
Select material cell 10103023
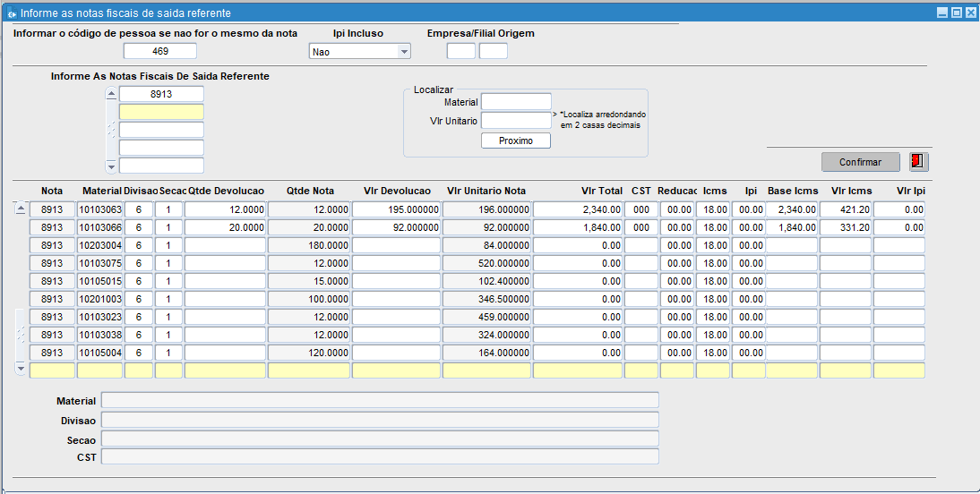click(100, 317)
